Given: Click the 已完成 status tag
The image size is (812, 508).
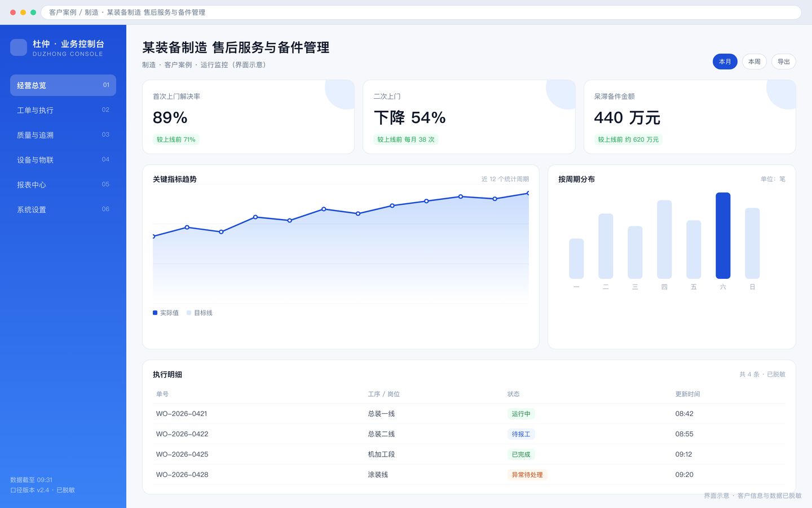Looking at the screenshot, I should point(521,454).
